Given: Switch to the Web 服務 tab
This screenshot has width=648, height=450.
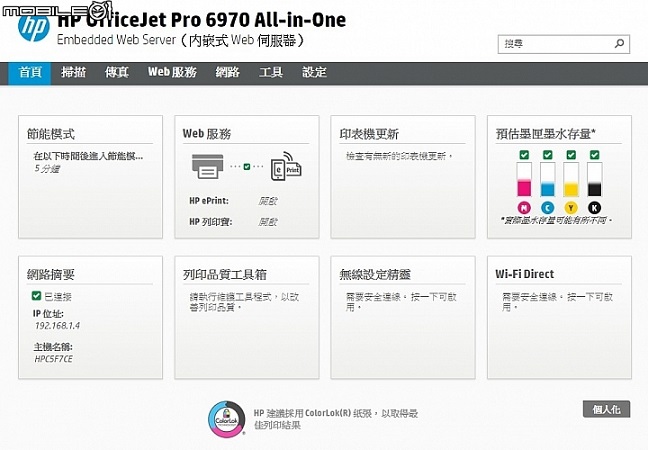Looking at the screenshot, I should 172,72.
